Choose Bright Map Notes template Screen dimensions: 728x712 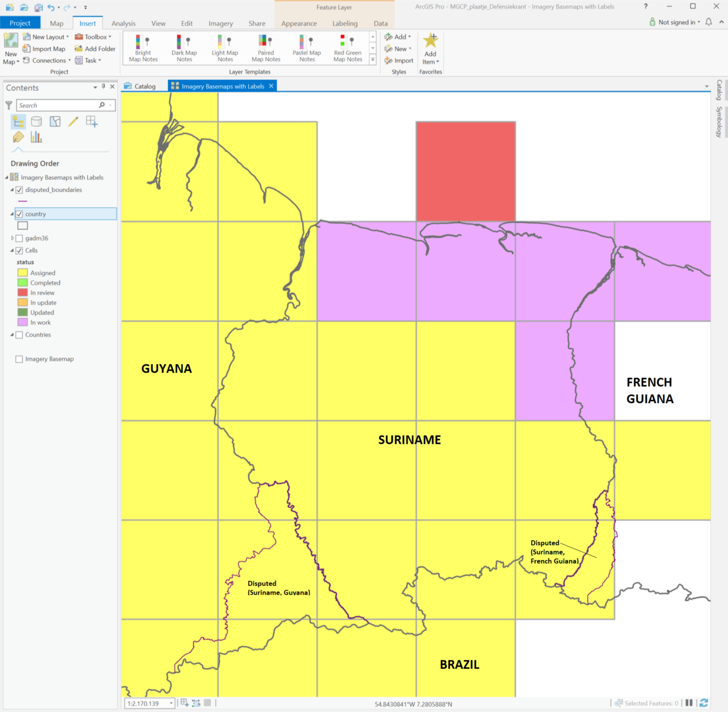point(143,48)
